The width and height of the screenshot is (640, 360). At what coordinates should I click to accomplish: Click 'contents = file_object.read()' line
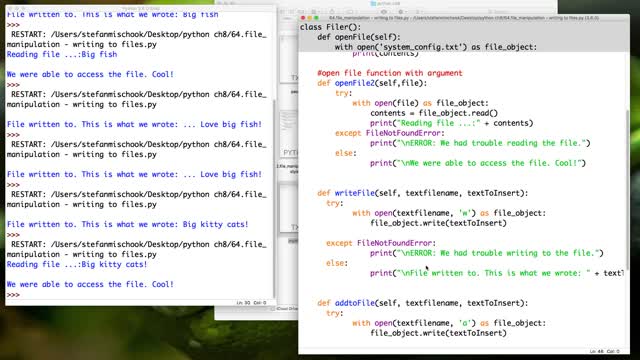[x=434, y=113]
